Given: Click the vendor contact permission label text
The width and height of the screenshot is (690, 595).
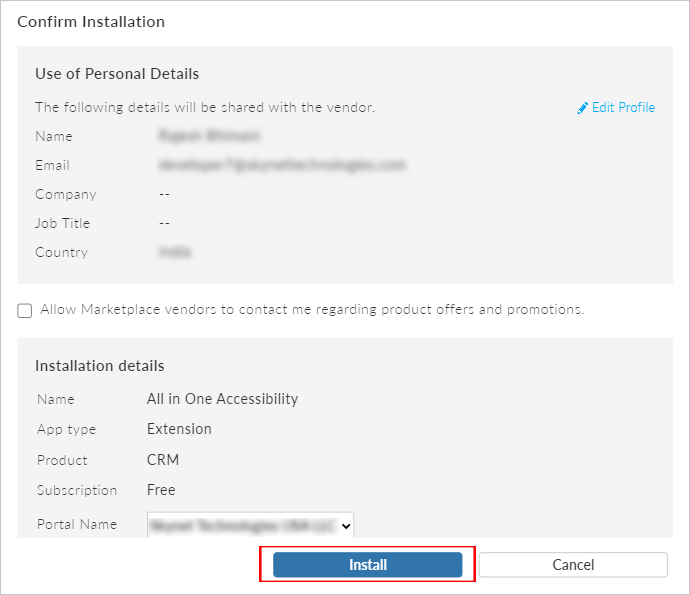Looking at the screenshot, I should point(312,310).
